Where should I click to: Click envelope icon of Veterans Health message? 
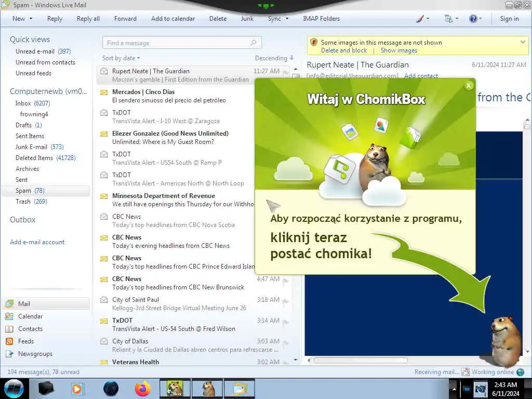point(104,362)
